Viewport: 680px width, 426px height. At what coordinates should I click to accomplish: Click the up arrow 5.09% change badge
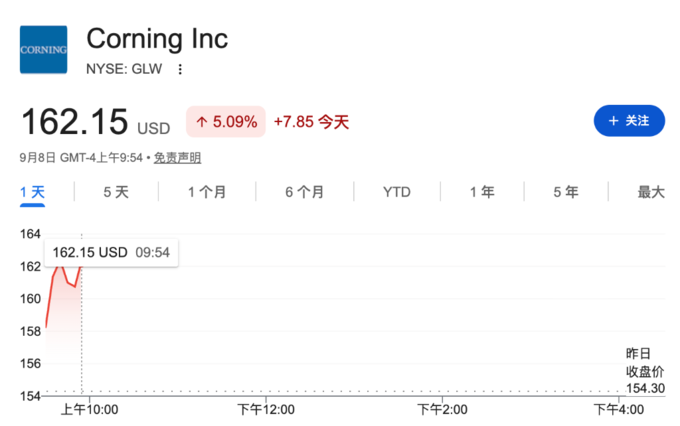pyautogui.click(x=226, y=121)
